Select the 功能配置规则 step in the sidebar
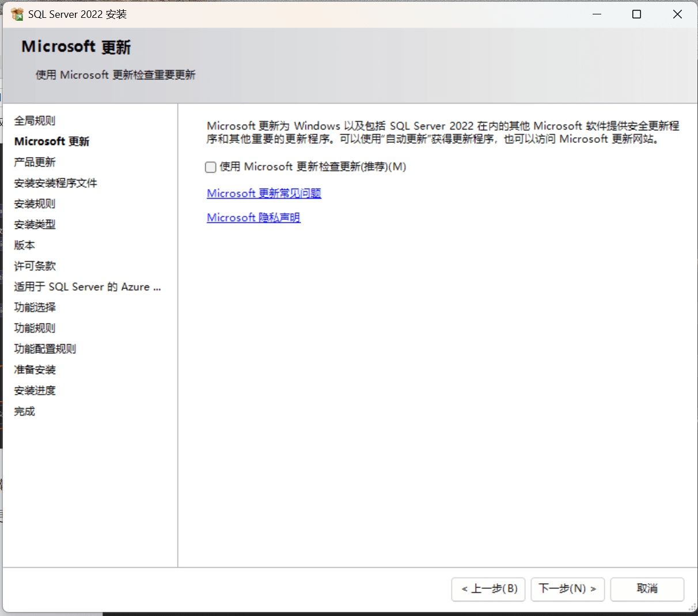The image size is (698, 616). pyautogui.click(x=45, y=349)
